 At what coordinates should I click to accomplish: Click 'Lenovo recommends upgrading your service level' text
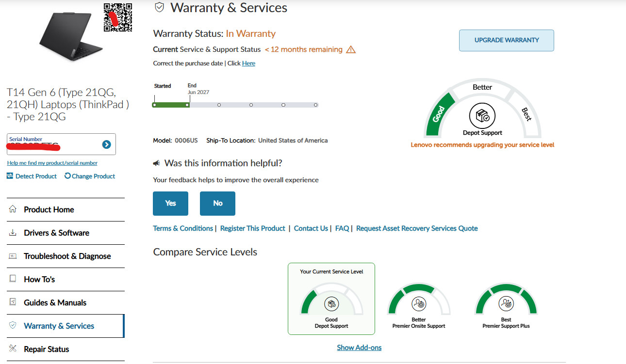pos(482,145)
